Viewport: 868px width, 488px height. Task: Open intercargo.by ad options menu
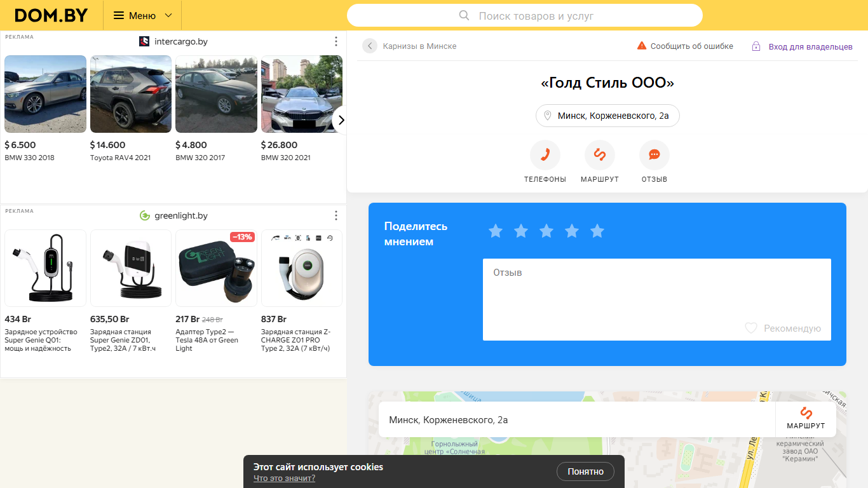click(x=336, y=41)
